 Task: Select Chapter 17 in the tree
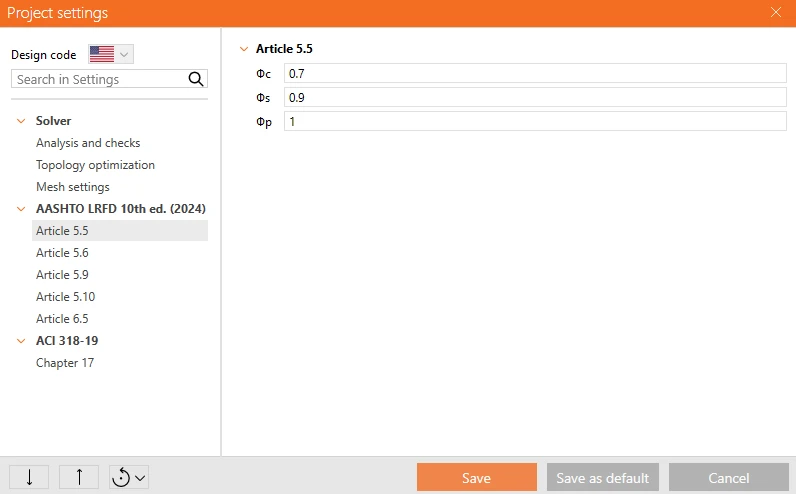[65, 363]
